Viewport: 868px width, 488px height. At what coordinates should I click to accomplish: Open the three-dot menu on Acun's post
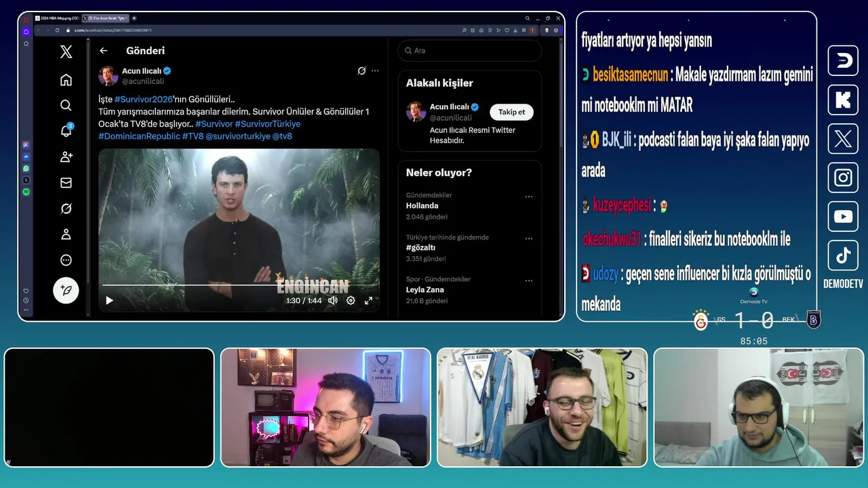[375, 70]
